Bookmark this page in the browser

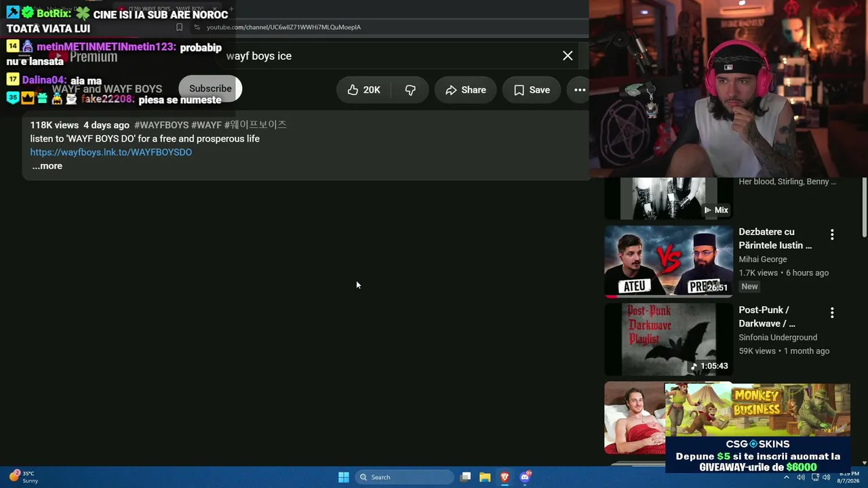click(x=179, y=27)
